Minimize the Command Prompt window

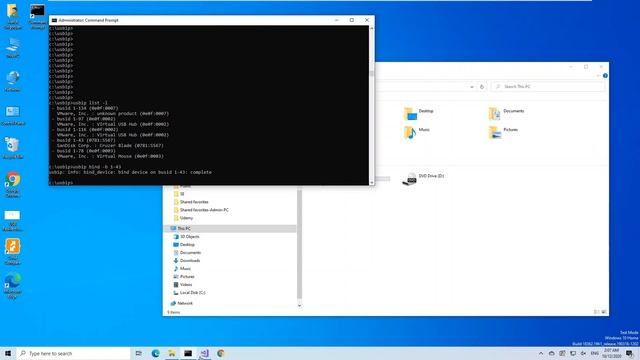[336, 20]
